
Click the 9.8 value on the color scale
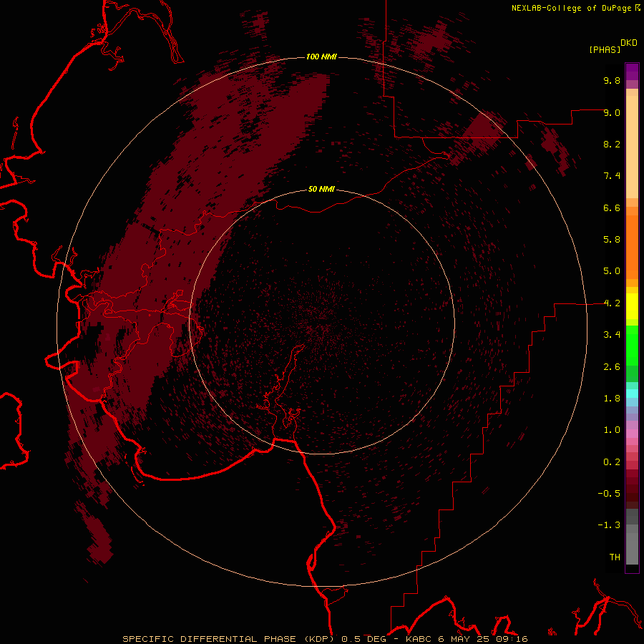[612, 80]
